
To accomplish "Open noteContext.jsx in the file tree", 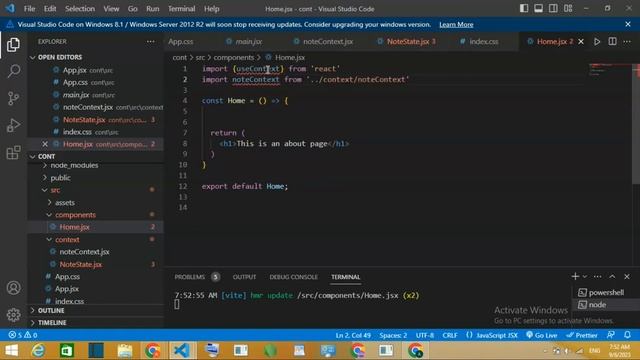I will (x=84, y=252).
